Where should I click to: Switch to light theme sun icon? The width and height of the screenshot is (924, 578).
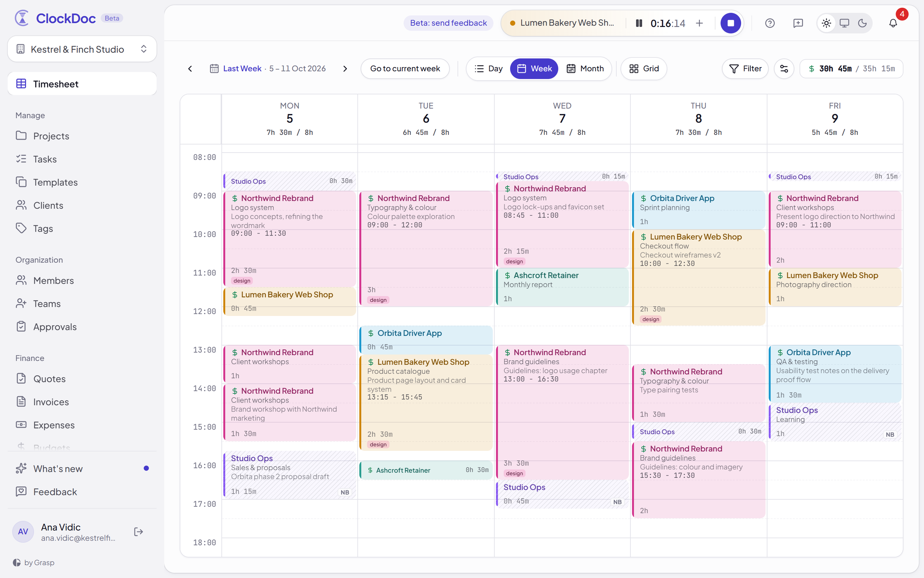tap(826, 23)
